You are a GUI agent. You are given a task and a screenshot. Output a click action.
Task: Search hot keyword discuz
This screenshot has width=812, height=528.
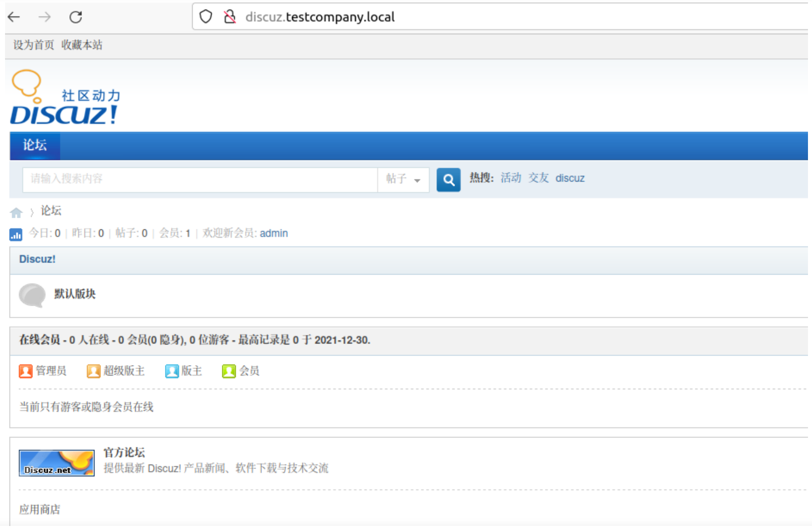coord(570,179)
